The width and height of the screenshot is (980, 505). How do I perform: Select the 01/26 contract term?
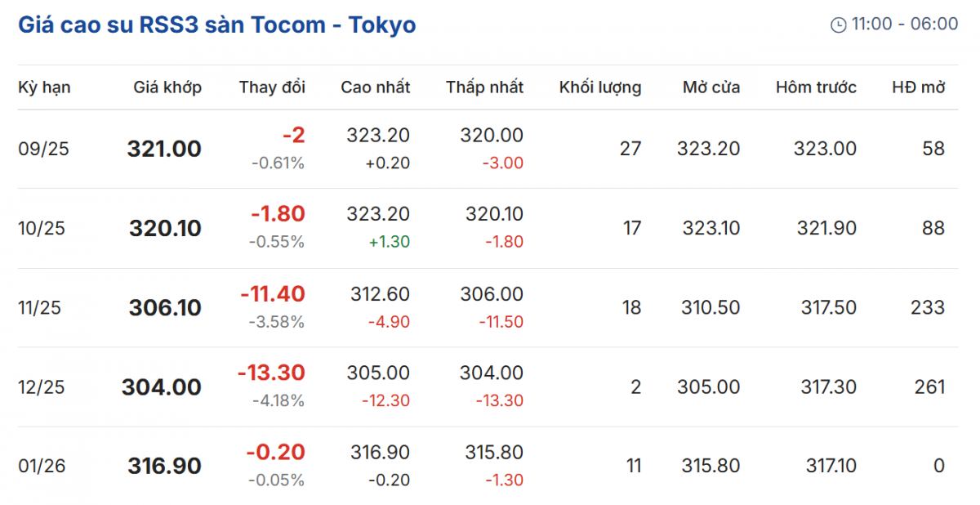(x=41, y=467)
